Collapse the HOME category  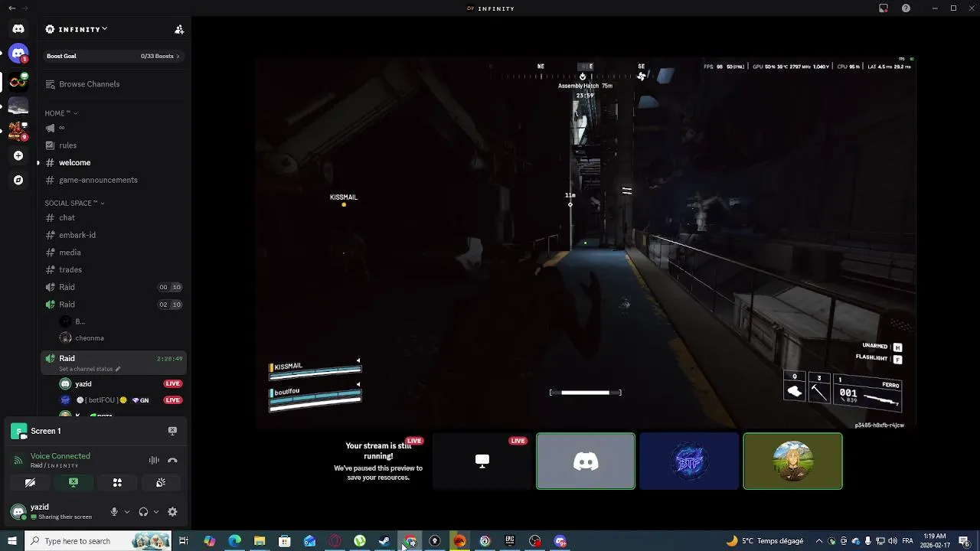click(x=61, y=113)
